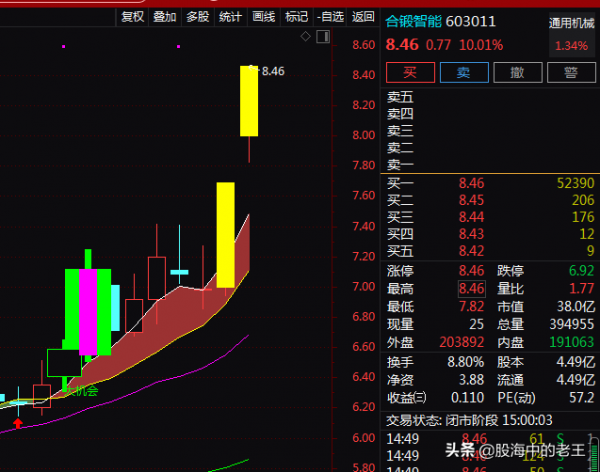Open the 叠加 overlay option
Image resolution: width=600 pixels, height=472 pixels.
[x=165, y=17]
